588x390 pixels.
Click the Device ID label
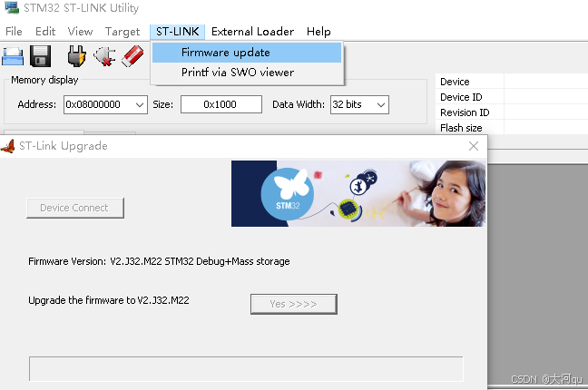[x=461, y=97]
